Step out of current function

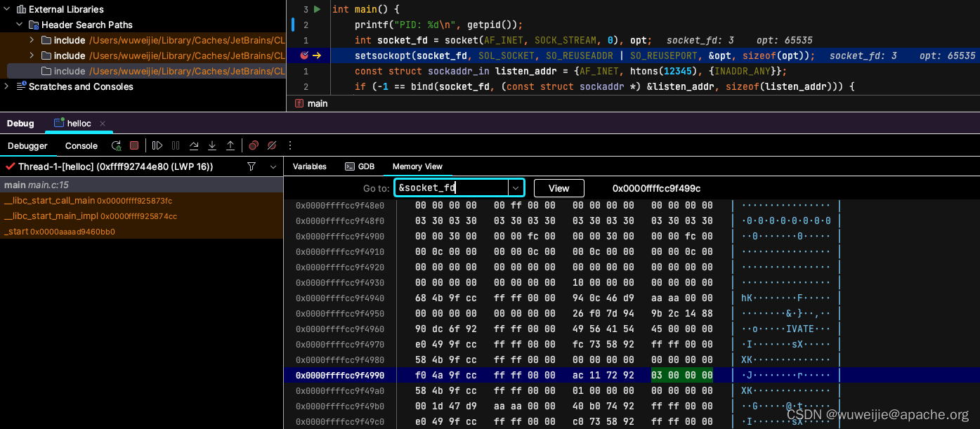(x=230, y=145)
